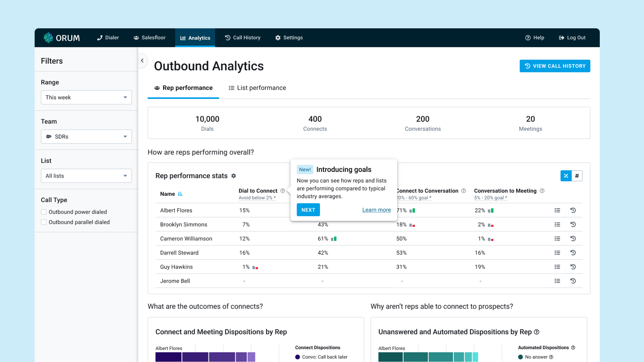Click the Rep performance stats settings gear icon
This screenshot has width=644, height=362.
(x=233, y=175)
